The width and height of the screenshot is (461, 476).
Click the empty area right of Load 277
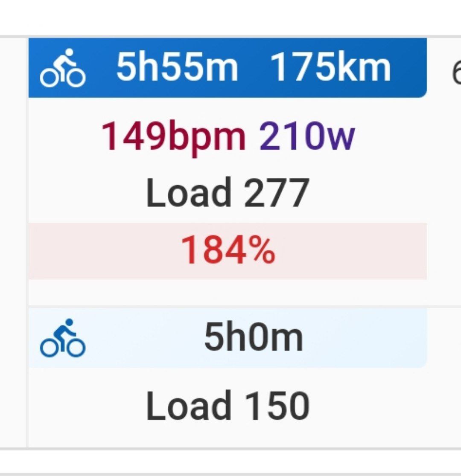coord(368,193)
